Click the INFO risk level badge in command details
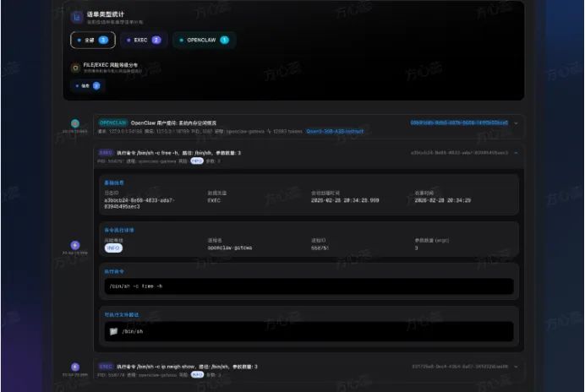The image size is (585, 392). 112,248
